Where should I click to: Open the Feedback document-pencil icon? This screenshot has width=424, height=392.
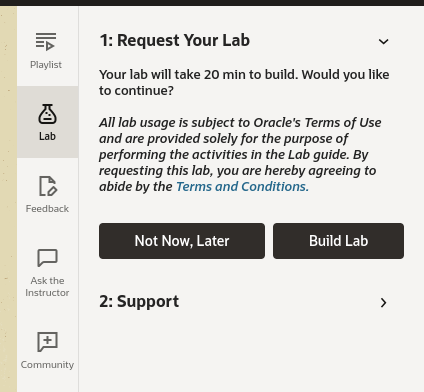point(48,186)
